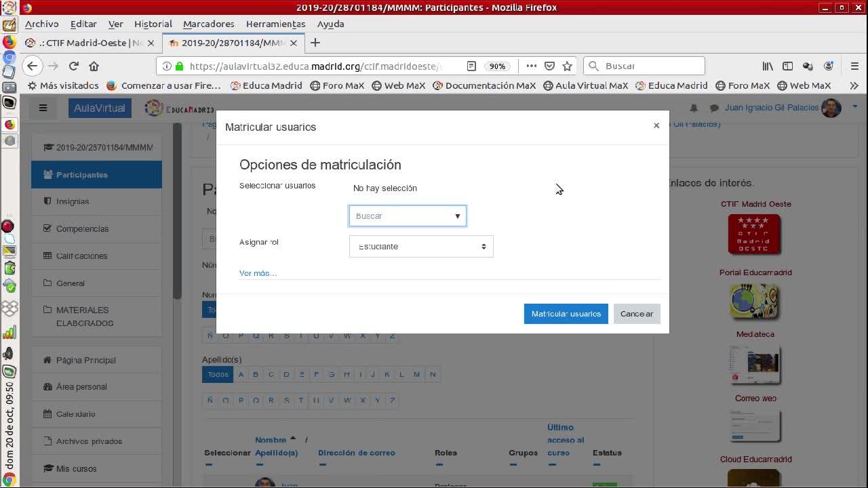Click the URL address bar

tap(315, 66)
